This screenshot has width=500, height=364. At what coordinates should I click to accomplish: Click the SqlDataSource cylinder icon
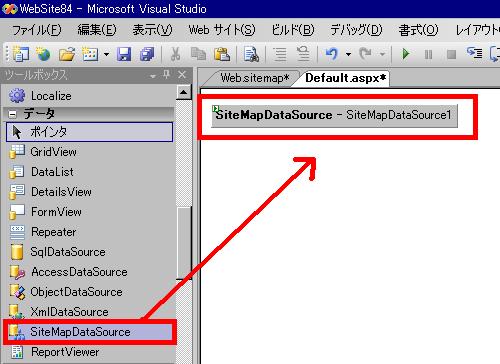(17, 252)
